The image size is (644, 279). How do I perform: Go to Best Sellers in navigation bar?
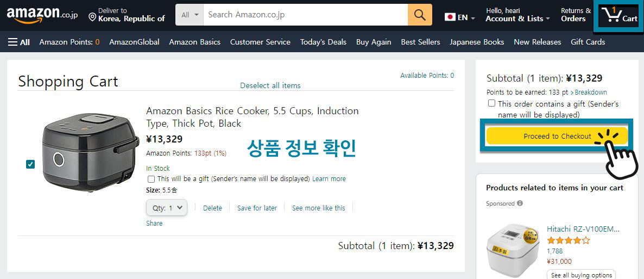pyautogui.click(x=421, y=42)
